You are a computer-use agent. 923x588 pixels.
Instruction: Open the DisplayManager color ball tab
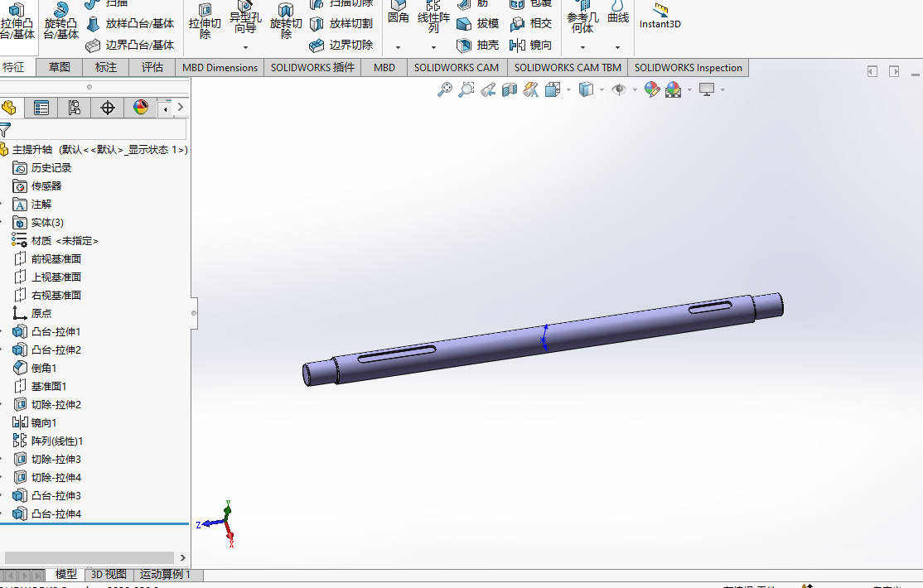click(141, 108)
